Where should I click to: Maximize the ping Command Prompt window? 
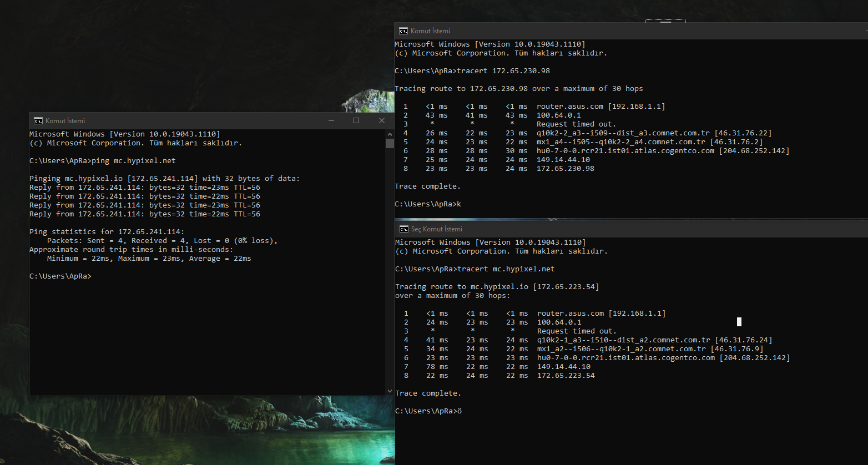356,120
